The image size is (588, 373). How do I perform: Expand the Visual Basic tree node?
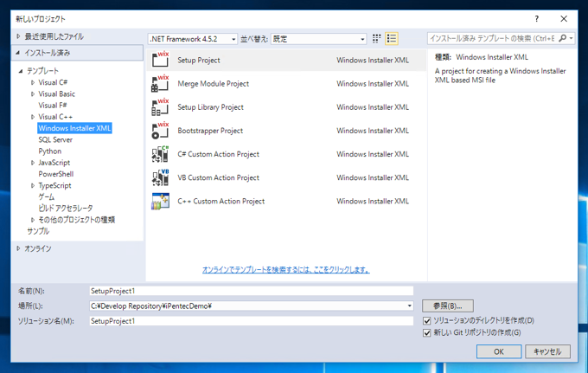pyautogui.click(x=33, y=93)
